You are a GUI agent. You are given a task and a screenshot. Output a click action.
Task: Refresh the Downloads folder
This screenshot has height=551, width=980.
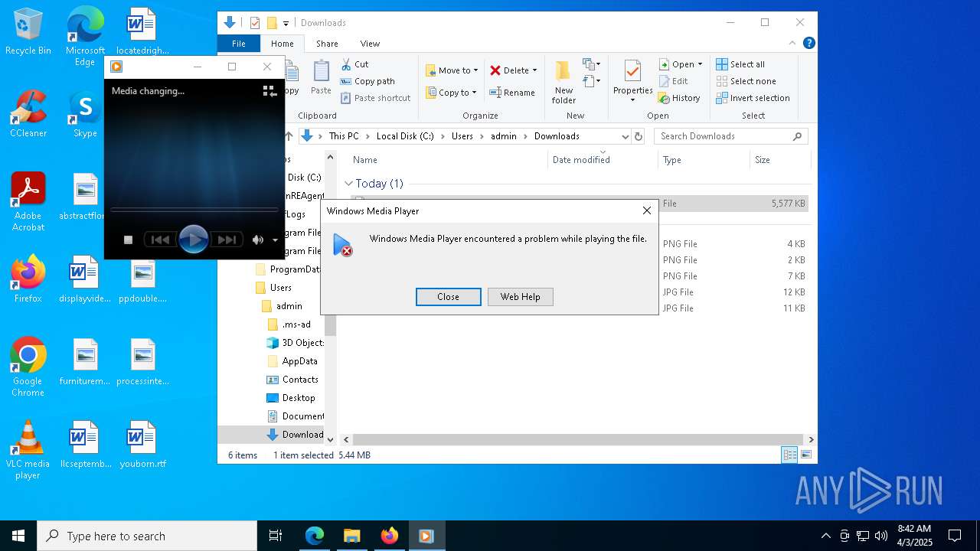pos(639,136)
